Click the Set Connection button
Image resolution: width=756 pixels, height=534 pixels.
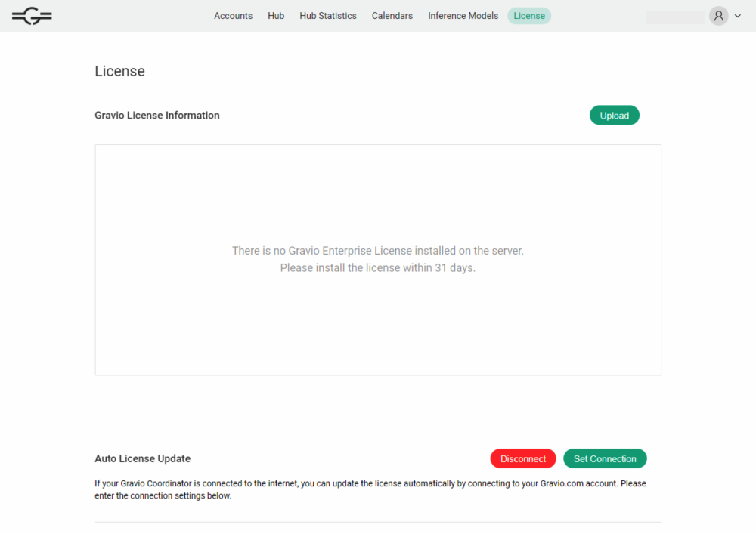point(605,458)
